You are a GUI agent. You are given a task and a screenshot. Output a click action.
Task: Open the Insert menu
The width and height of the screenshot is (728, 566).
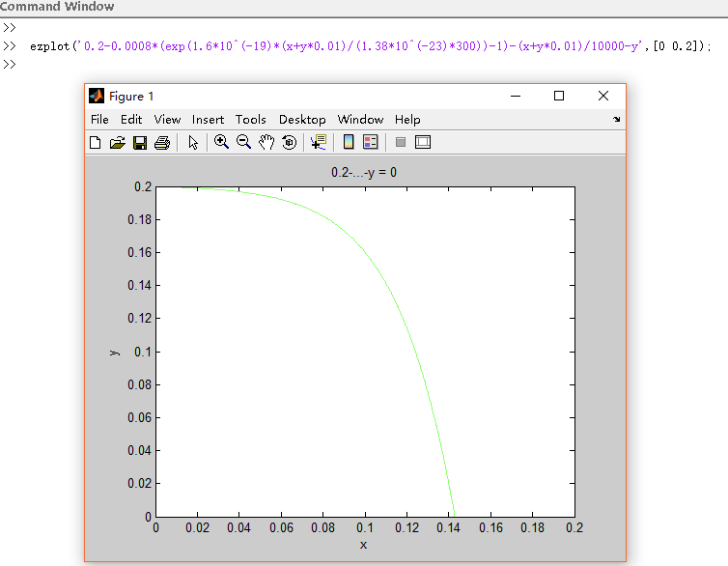pos(208,120)
